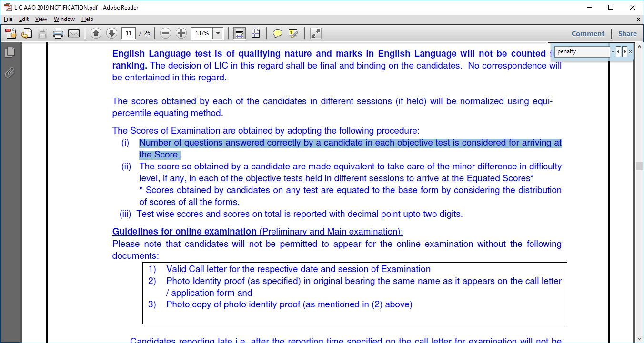Viewport: 644px width, 343px height.
Task: Show page thumbnails panel
Action: click(10, 52)
